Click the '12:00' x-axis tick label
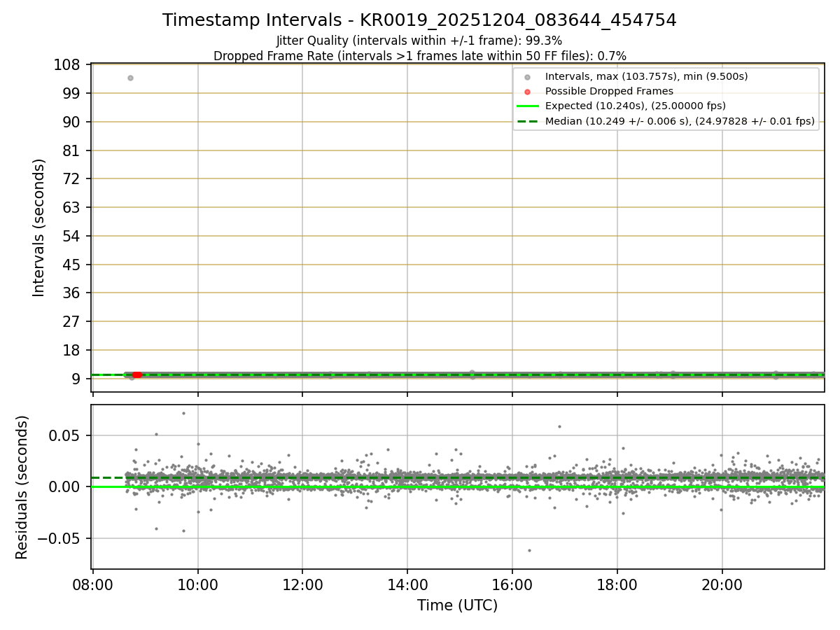This screenshot has width=840, height=630. pos(302,584)
